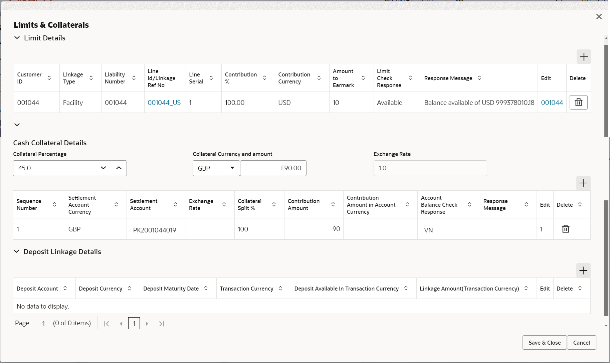Delete cash collateral sequence 1 row

point(565,229)
